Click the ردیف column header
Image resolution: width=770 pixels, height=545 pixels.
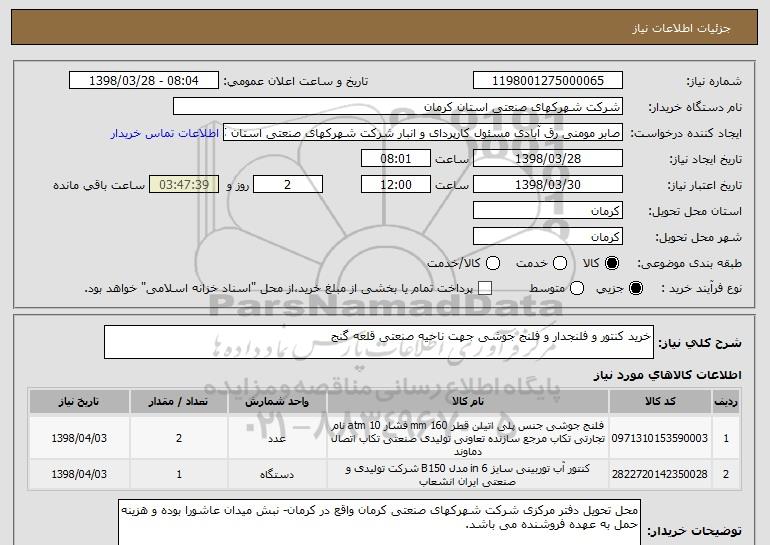coord(726,402)
